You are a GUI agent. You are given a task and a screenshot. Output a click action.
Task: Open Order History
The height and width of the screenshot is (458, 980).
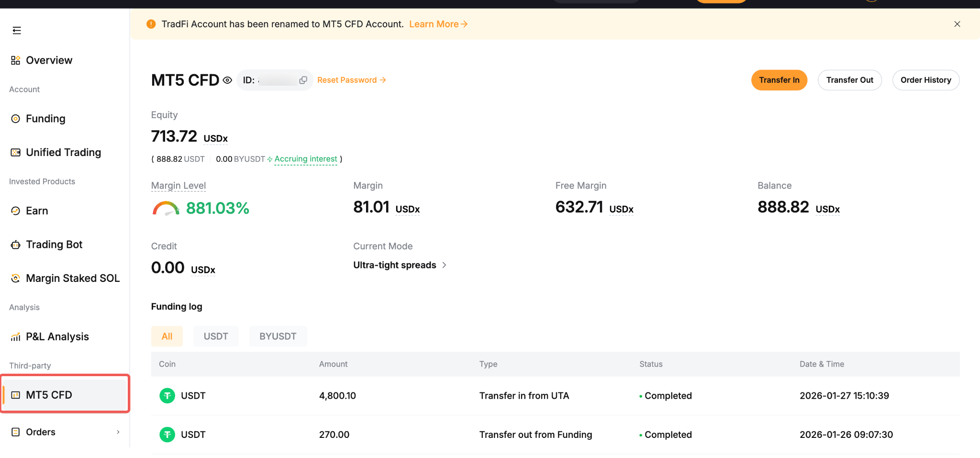[x=926, y=80]
